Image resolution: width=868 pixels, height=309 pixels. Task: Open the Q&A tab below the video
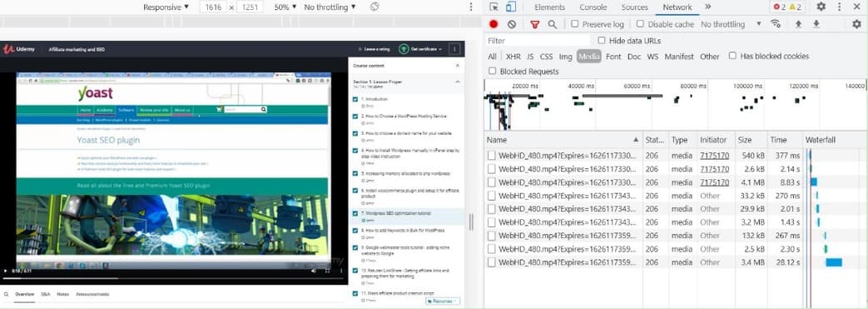tap(46, 294)
